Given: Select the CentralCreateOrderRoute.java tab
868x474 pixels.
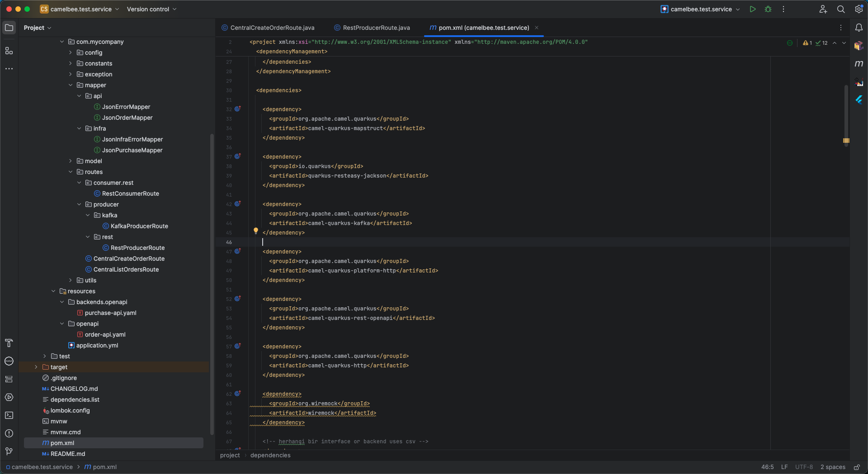Looking at the screenshot, I should (272, 28).
